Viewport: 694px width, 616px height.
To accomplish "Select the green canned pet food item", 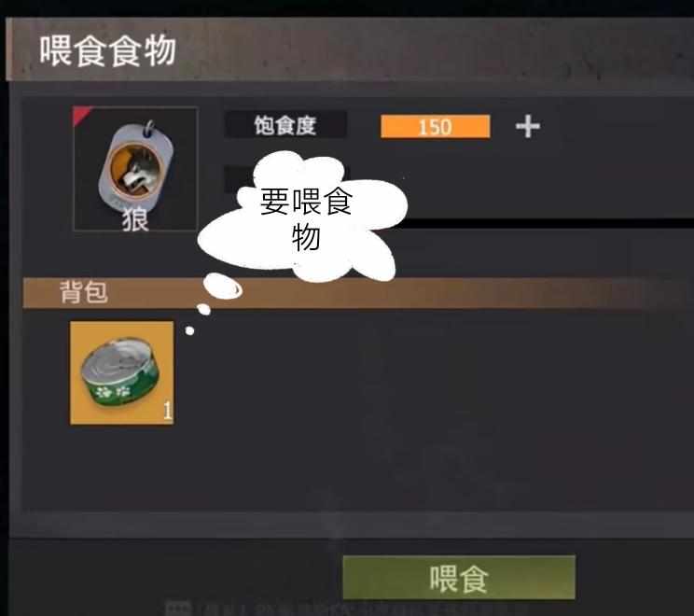I will [121, 373].
